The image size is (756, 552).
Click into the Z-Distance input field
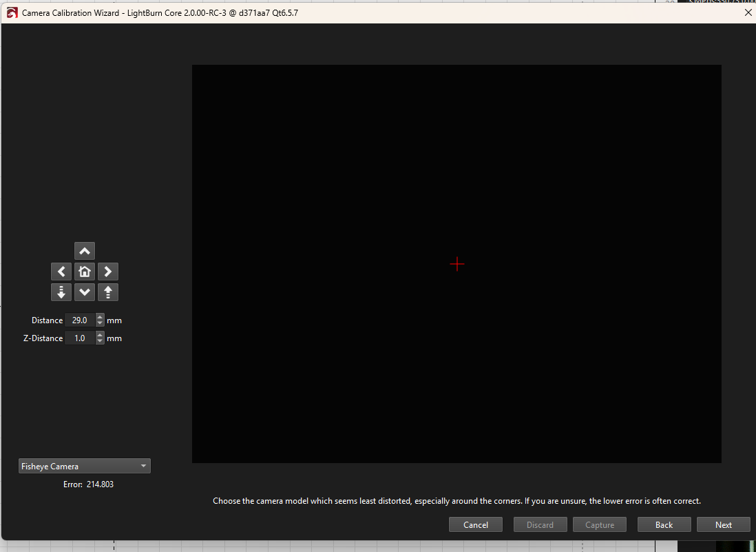tap(80, 338)
